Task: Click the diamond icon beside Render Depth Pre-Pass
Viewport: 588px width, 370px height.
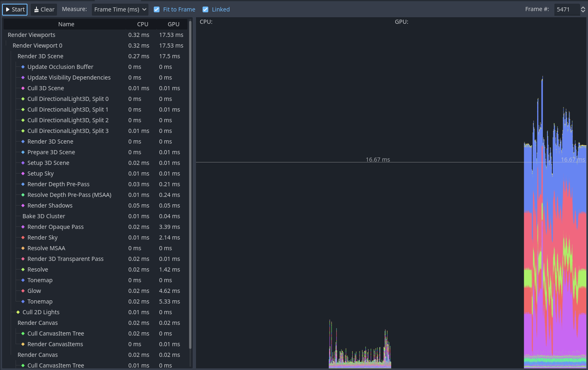Action: (23, 184)
